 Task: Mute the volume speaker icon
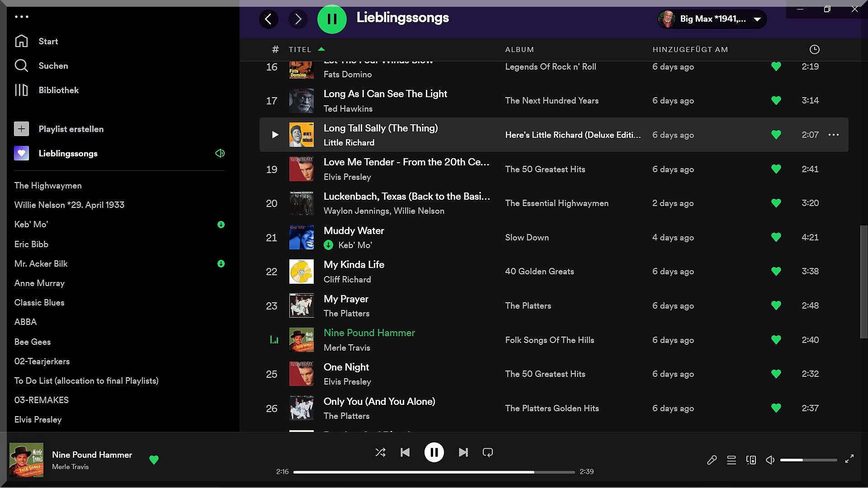click(x=770, y=460)
